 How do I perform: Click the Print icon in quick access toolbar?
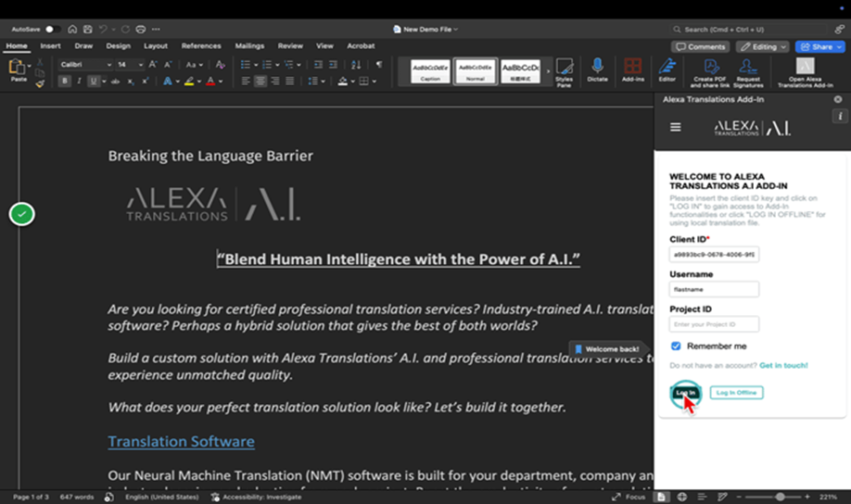coord(141,30)
